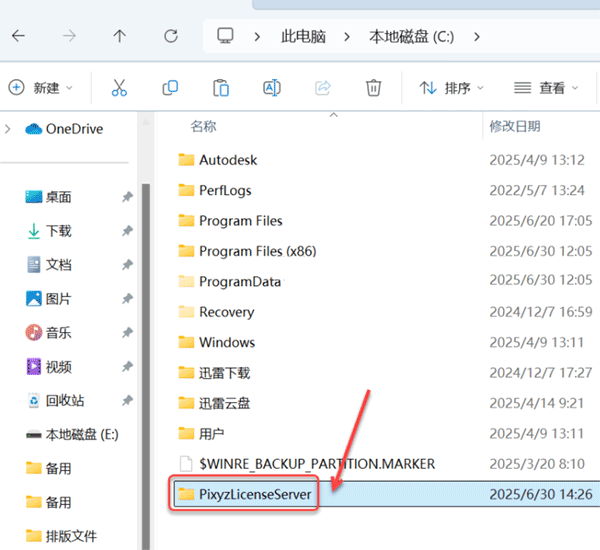Sort by the 名称 column header
600x550 pixels.
pos(204,126)
